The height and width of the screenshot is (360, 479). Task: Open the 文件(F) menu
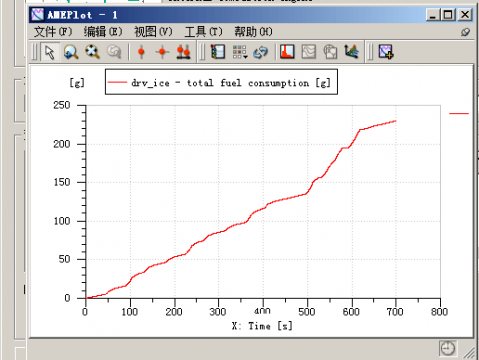click(53, 32)
